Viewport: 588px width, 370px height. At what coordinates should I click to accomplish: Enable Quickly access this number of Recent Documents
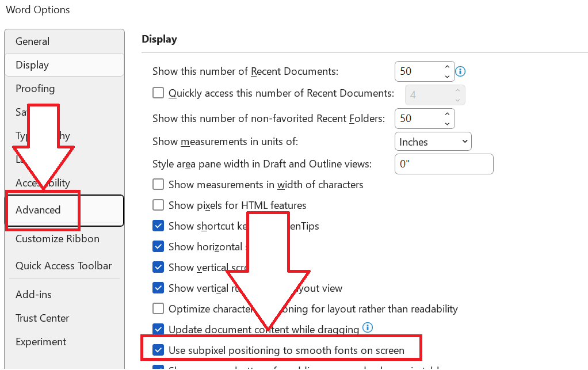click(158, 93)
